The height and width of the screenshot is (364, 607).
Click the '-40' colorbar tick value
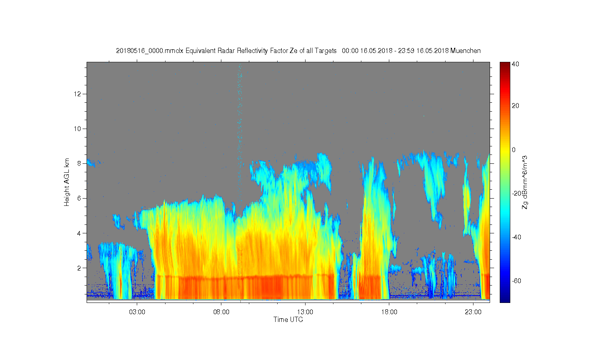[x=517, y=237]
